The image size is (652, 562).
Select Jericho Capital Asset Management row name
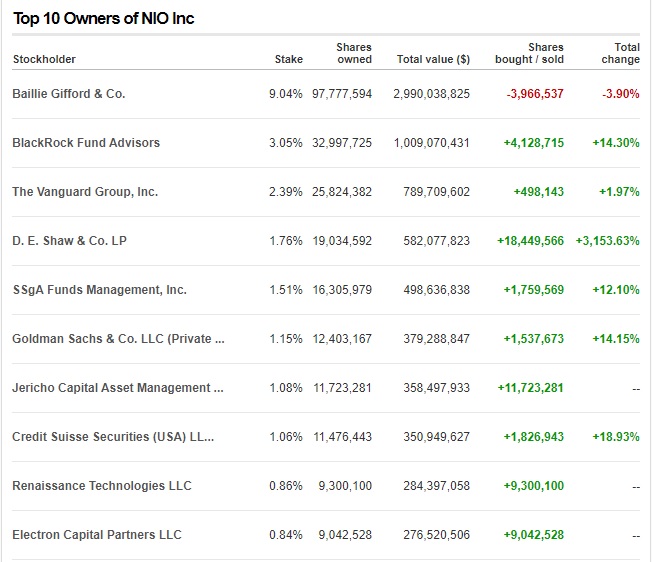click(x=118, y=388)
